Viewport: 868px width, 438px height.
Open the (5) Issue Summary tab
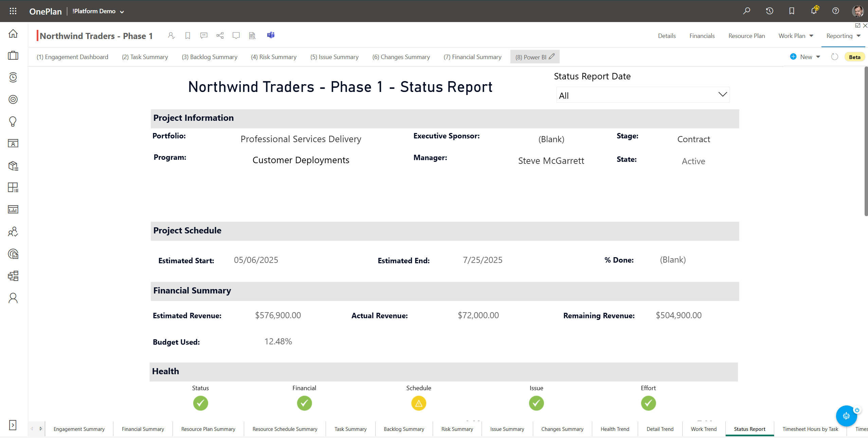click(x=334, y=57)
